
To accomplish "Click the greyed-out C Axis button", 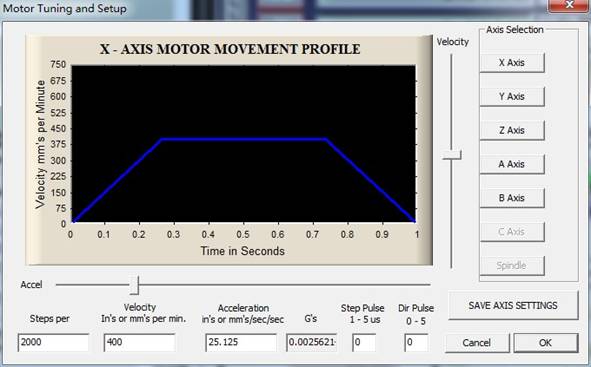I will pos(512,232).
